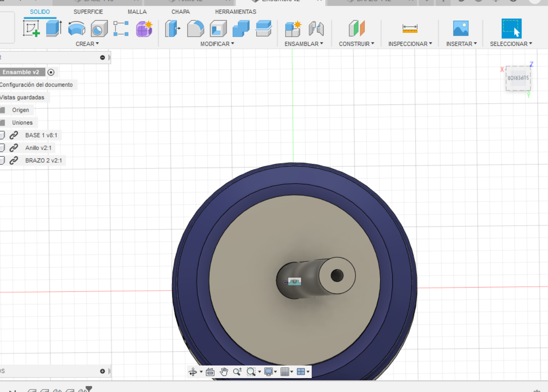This screenshot has width=548, height=392.
Task: Select the BASE 1 v8:1 component
Action: [x=41, y=135]
